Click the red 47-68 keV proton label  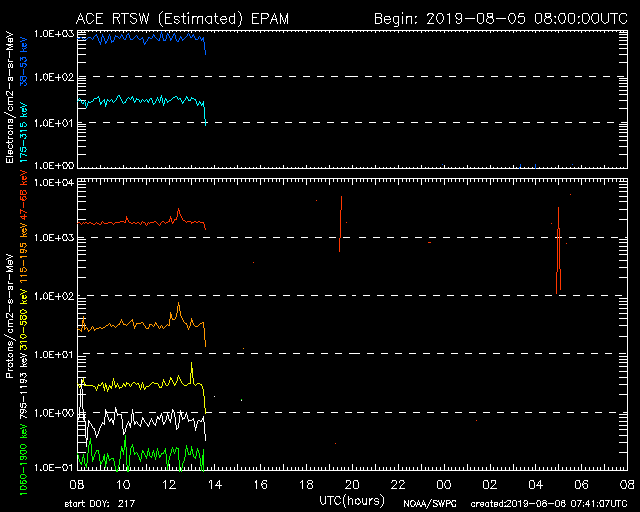pyautogui.click(x=23, y=207)
